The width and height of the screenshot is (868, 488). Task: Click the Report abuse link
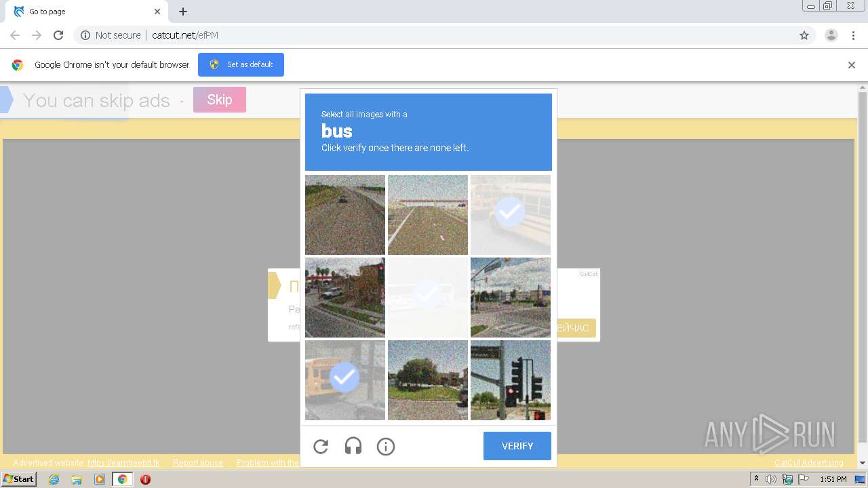[198, 463]
